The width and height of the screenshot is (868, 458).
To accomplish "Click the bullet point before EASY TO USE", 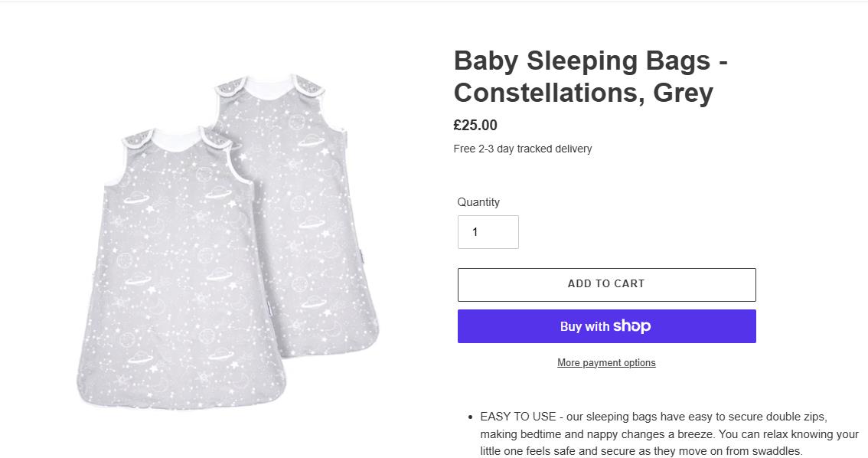I will pyautogui.click(x=468, y=417).
